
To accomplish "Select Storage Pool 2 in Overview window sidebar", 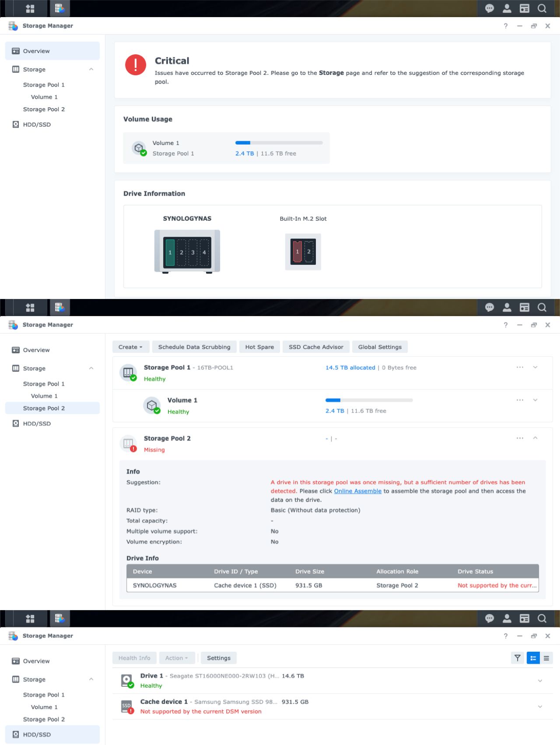I will click(x=52, y=109).
